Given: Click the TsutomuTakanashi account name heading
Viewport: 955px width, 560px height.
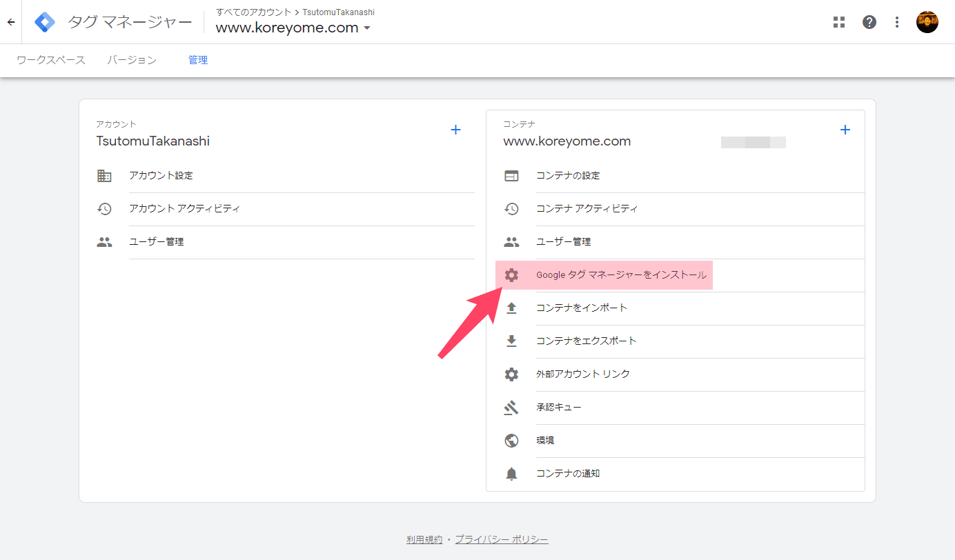Looking at the screenshot, I should [x=153, y=141].
